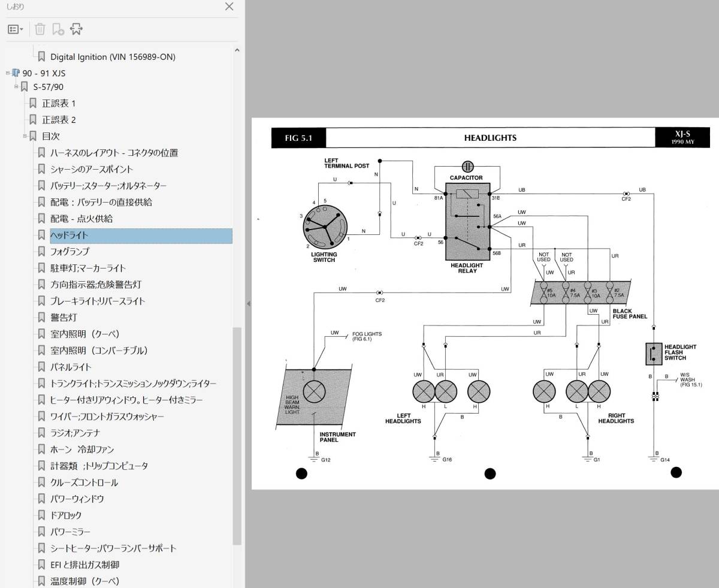Open 室内照明（コンバーチブル）bookmark
This screenshot has width=719, height=588.
(99, 351)
